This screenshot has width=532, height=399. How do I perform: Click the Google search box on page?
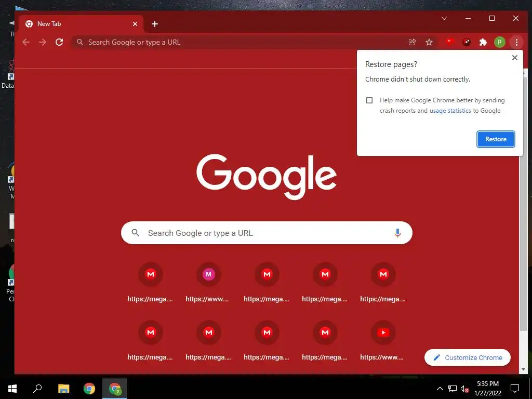coord(267,233)
